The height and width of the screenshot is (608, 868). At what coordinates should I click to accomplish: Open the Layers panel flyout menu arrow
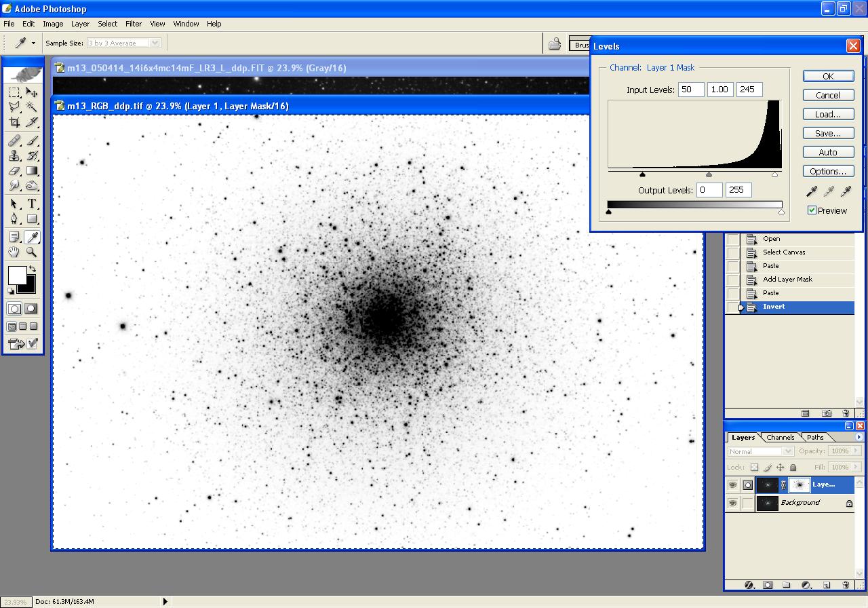pyautogui.click(x=859, y=437)
